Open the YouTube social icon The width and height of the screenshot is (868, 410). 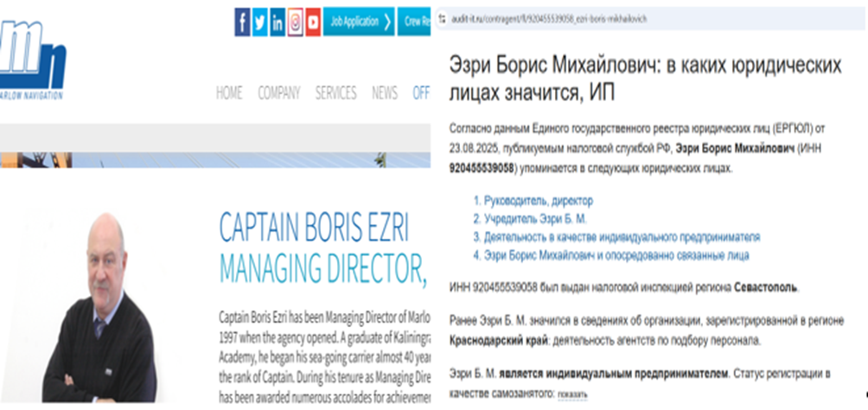313,22
